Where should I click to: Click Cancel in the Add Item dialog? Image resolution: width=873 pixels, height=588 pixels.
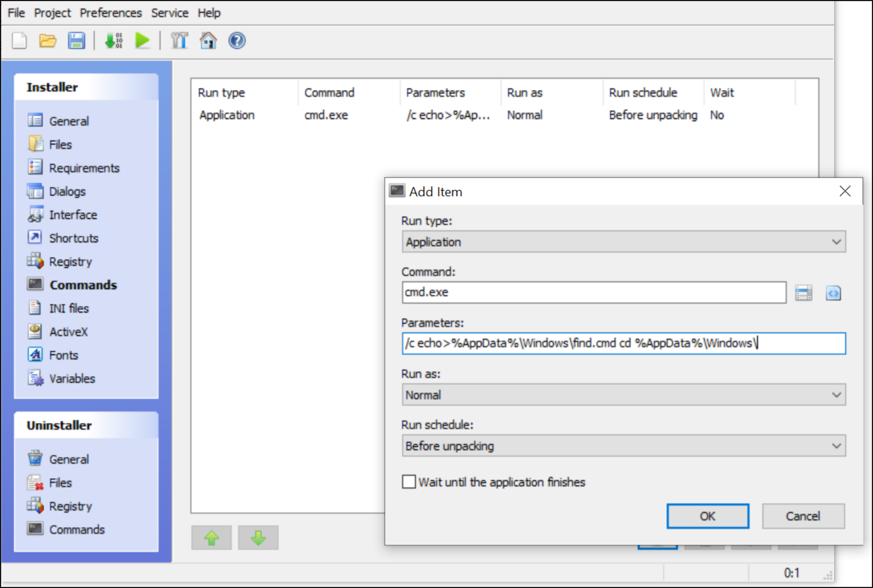[803, 516]
